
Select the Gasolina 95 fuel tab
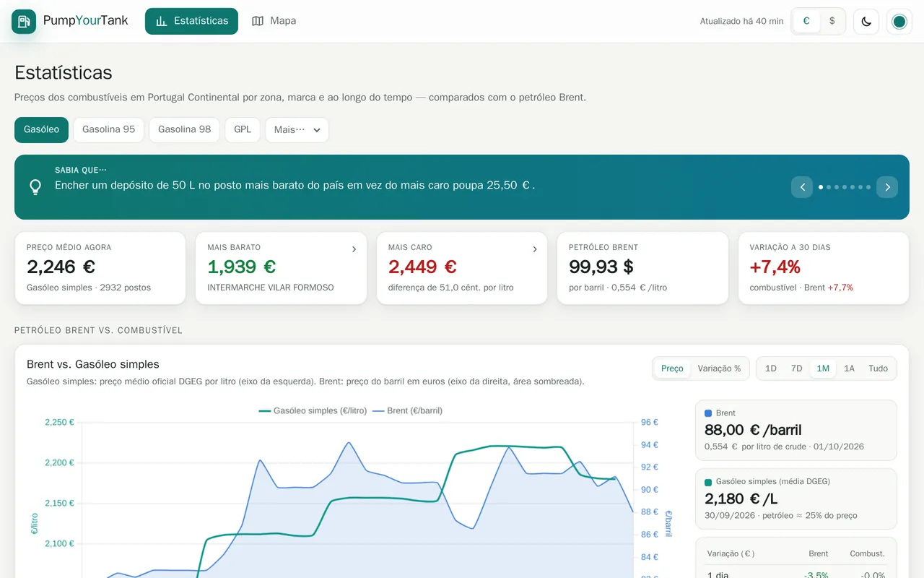[109, 129]
